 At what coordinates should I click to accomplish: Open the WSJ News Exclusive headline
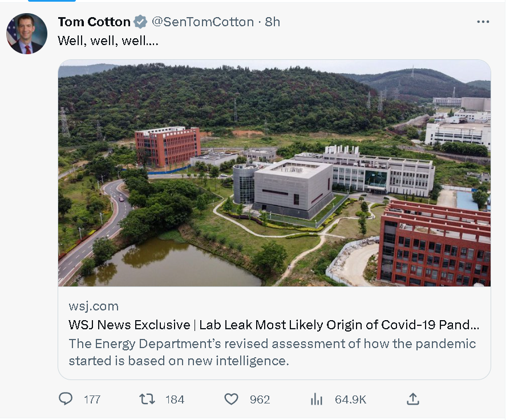pos(274,325)
